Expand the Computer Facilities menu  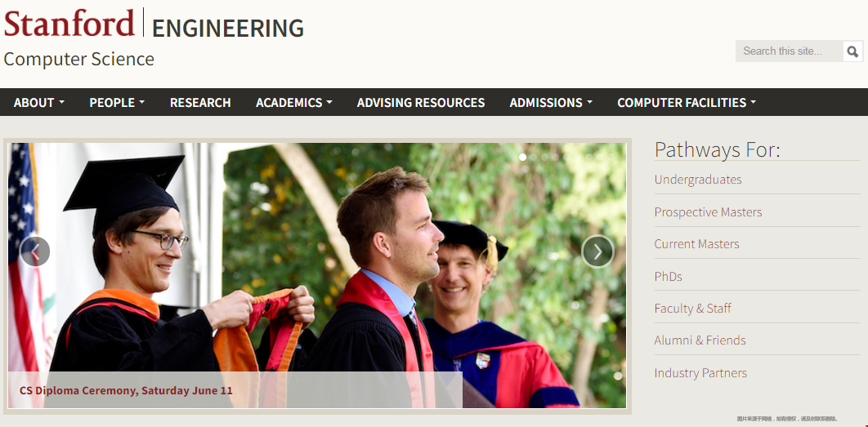[687, 102]
